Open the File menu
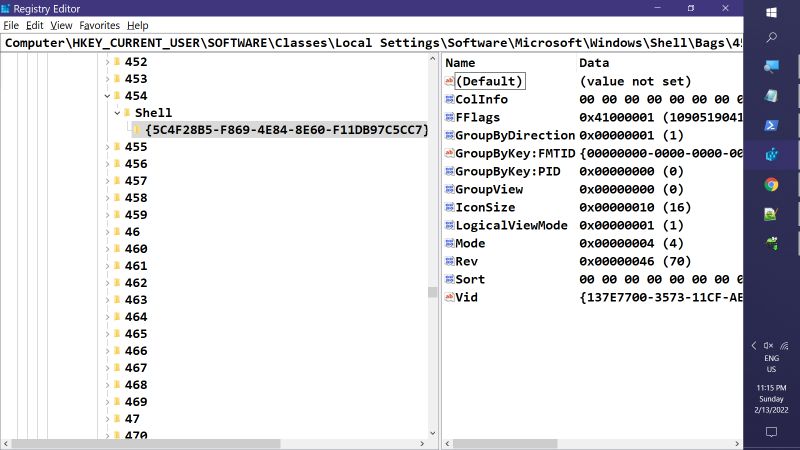Screen dimensions: 800x450 [x=11, y=26]
